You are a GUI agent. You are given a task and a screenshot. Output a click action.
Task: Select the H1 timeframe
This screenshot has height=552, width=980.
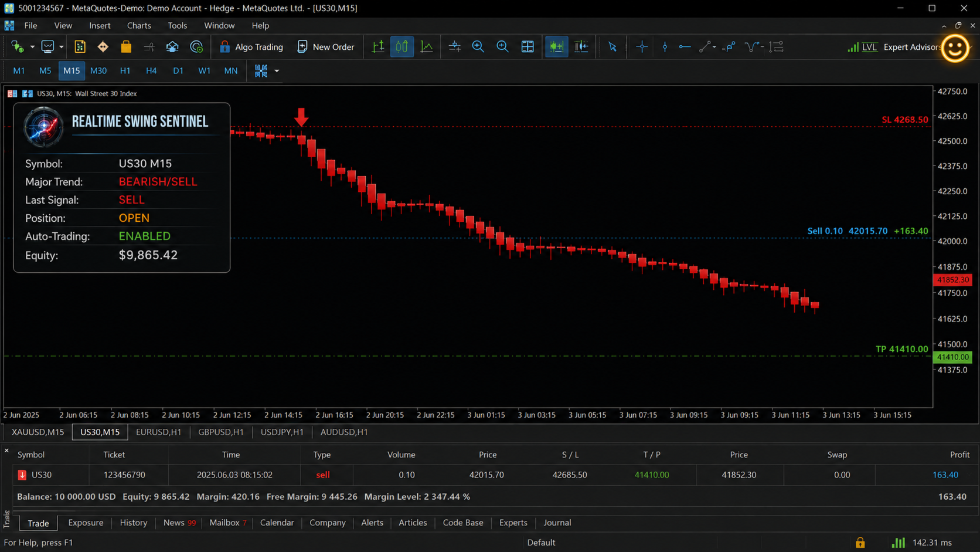coord(125,70)
